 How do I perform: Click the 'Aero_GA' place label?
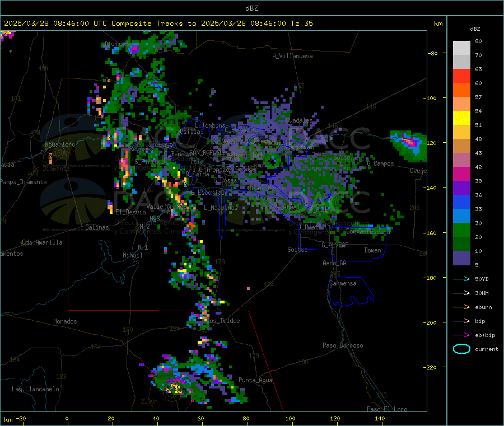(x=335, y=263)
